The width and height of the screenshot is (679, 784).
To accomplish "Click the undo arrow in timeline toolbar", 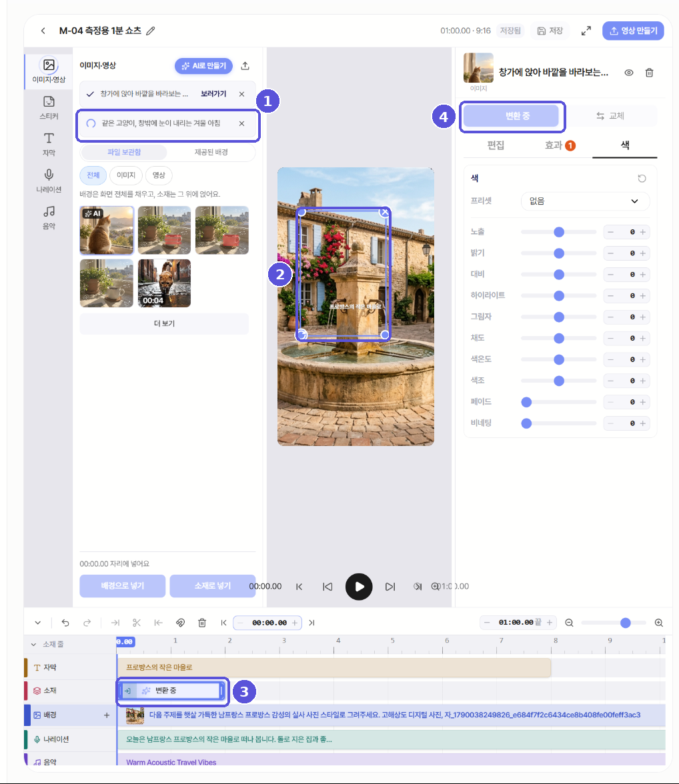I will point(65,623).
